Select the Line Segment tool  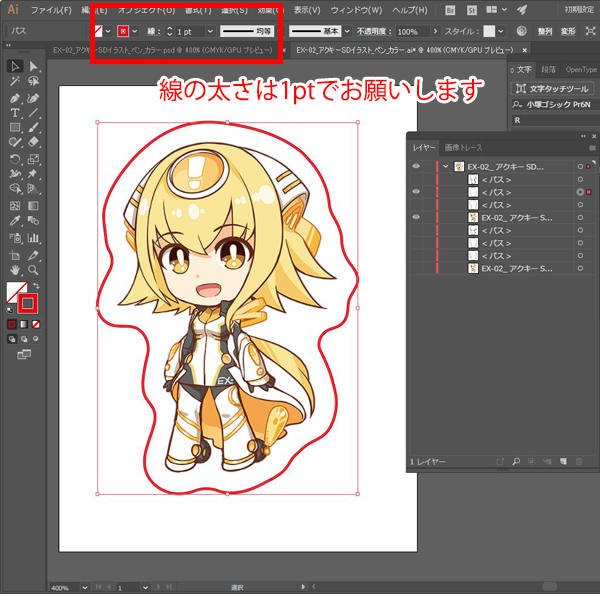(x=33, y=113)
